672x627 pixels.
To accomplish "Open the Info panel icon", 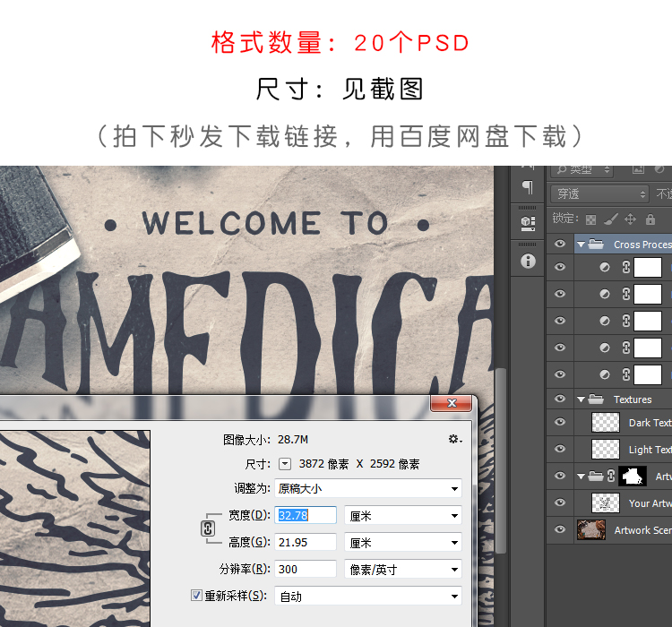I will 528,261.
